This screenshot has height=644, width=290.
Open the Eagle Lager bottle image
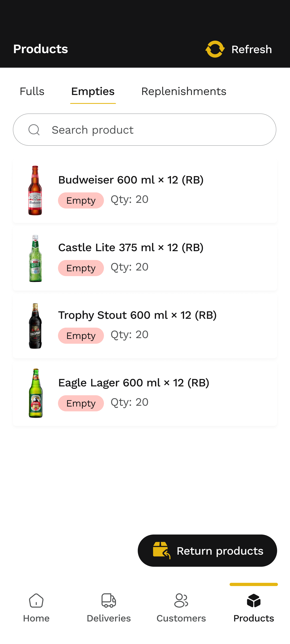35,393
